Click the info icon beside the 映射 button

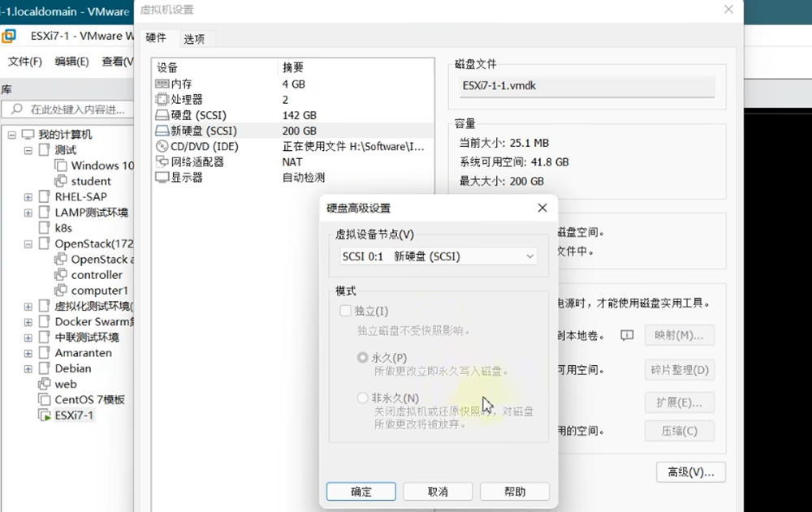click(627, 335)
